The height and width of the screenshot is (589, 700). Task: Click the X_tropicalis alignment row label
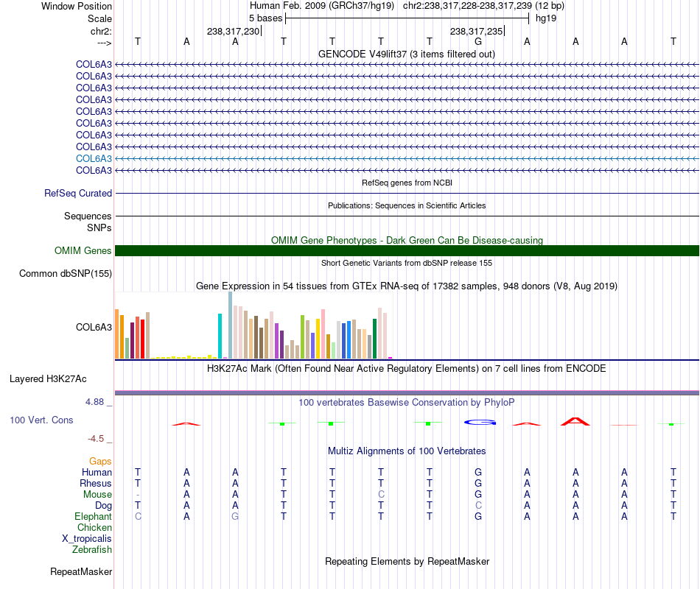point(87,539)
